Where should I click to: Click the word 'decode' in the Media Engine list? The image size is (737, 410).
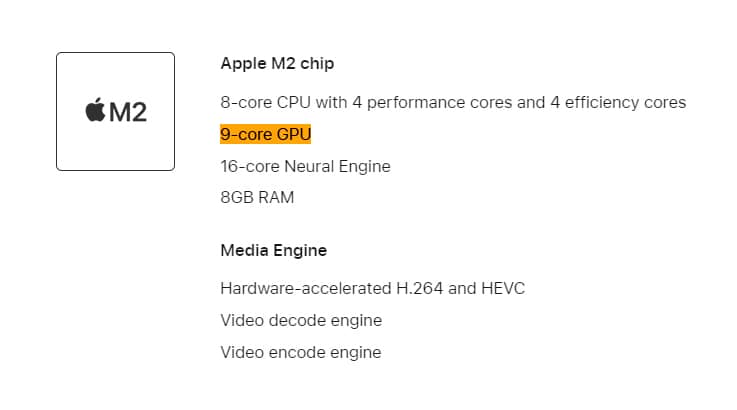tap(295, 320)
